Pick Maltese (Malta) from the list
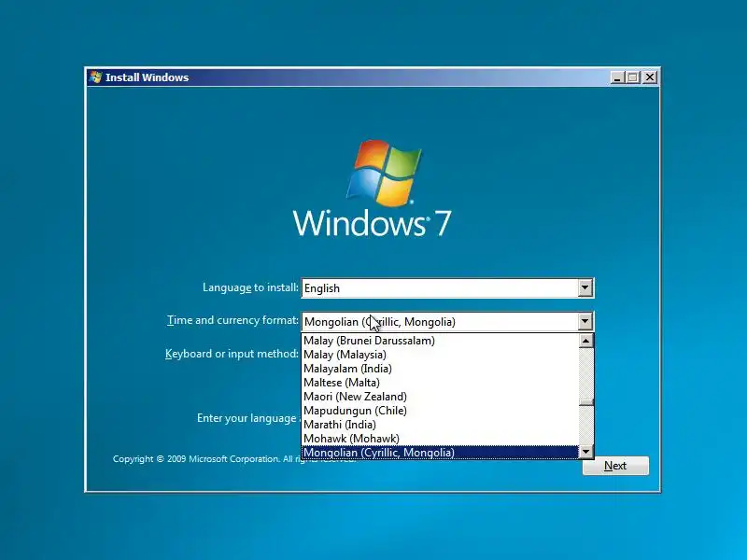 pos(440,383)
